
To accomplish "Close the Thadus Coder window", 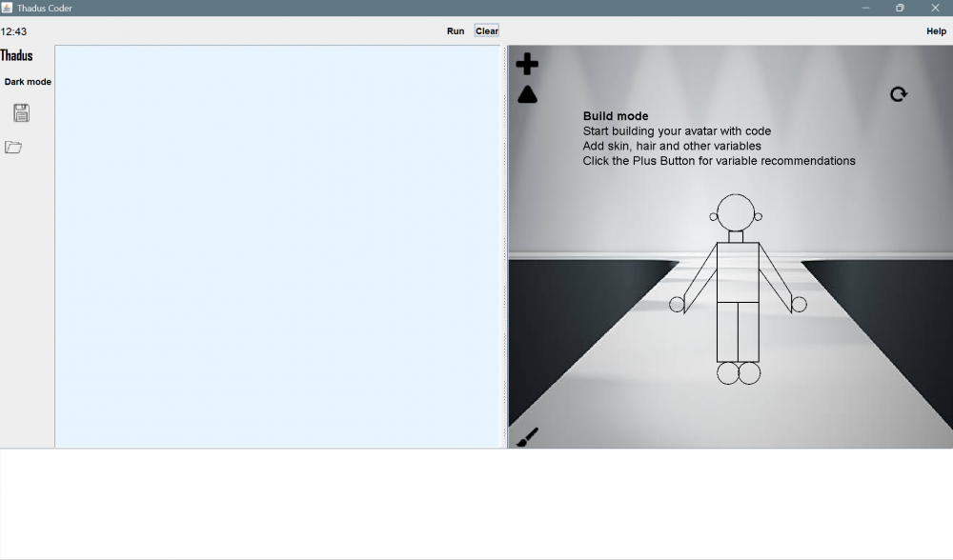I will 935,8.
